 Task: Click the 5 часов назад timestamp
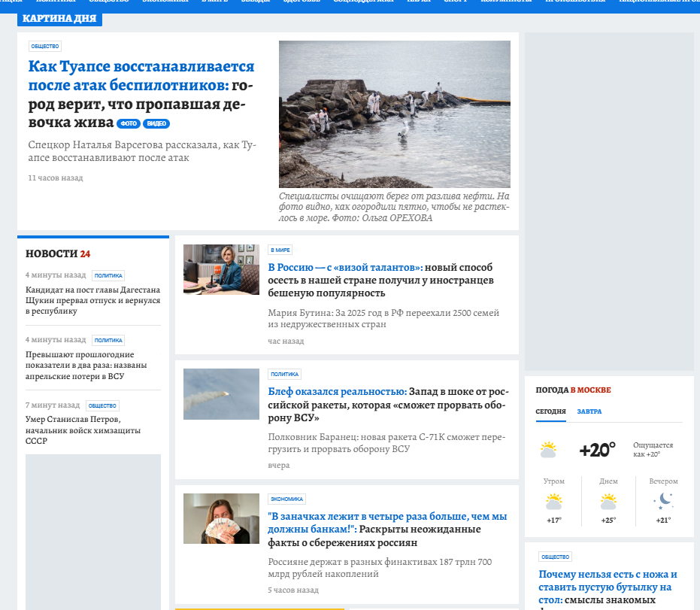(x=293, y=590)
